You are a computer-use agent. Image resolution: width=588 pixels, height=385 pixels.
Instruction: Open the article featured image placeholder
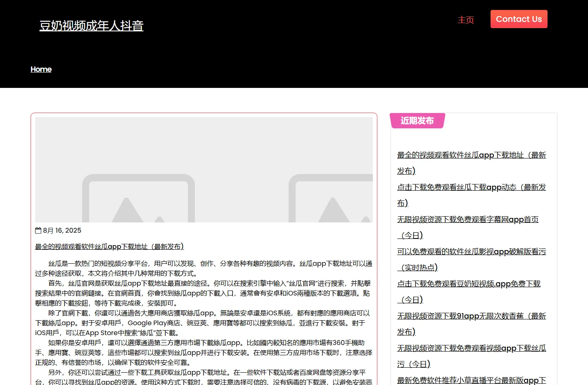(204, 170)
